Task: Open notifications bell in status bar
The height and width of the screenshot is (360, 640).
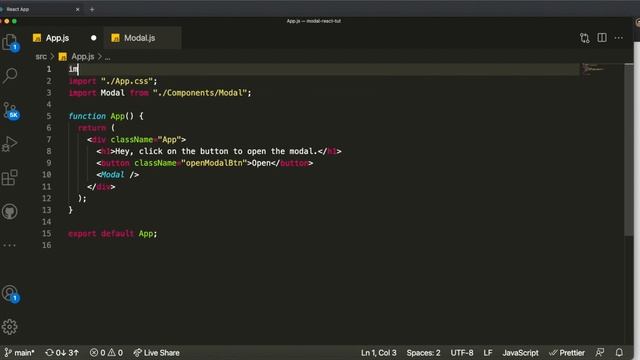Action: click(619, 352)
